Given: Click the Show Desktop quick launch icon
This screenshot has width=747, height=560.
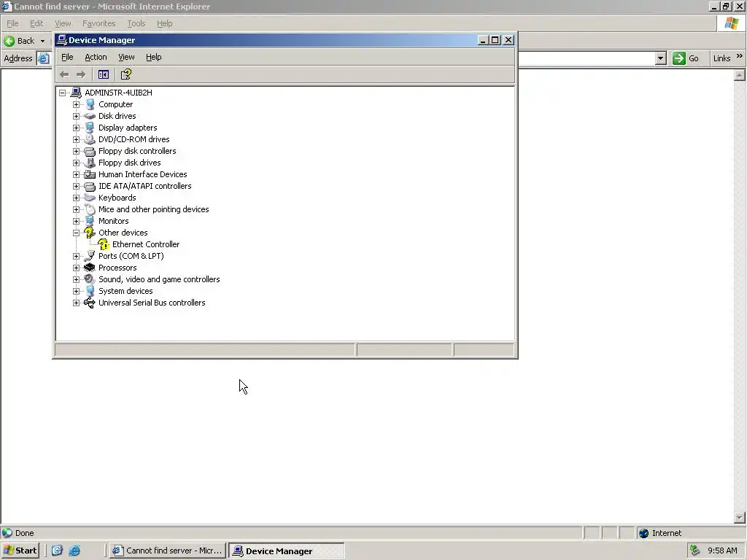Looking at the screenshot, I should coord(57,551).
